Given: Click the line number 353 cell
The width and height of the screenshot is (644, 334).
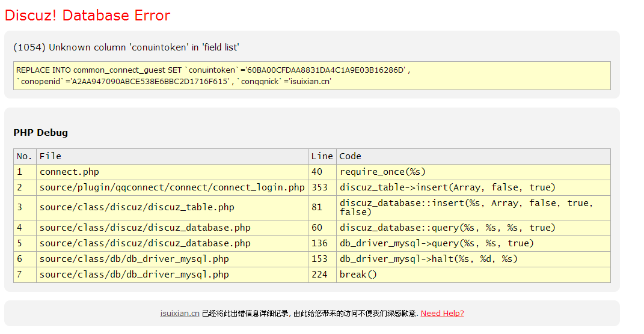Looking at the screenshot, I should [x=319, y=187].
